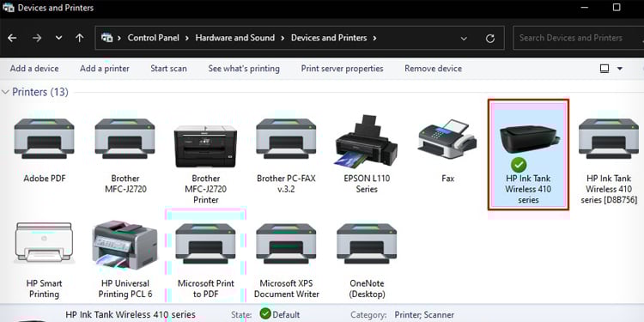Click Add a device command

[x=34, y=69]
